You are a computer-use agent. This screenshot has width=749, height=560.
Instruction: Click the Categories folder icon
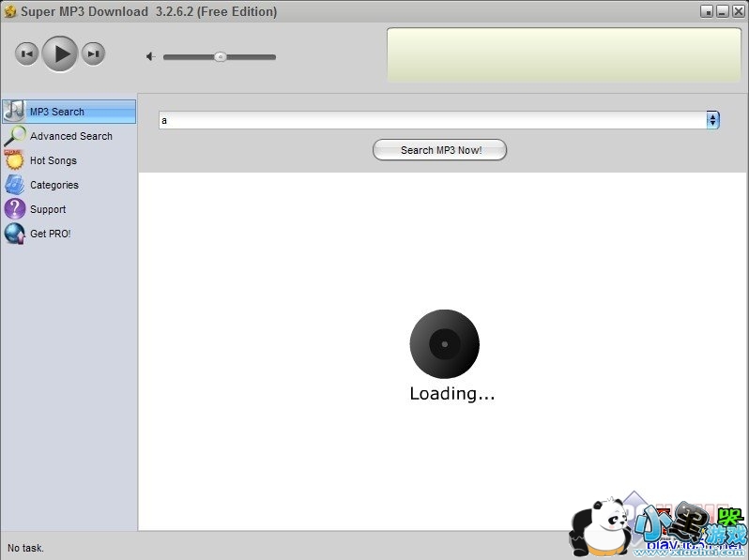(x=14, y=185)
